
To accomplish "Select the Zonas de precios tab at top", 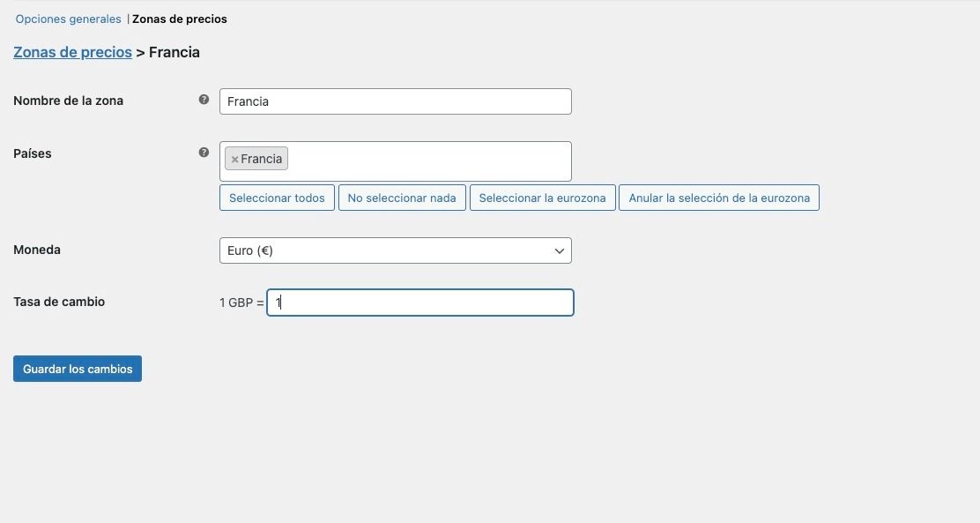I will tap(180, 19).
